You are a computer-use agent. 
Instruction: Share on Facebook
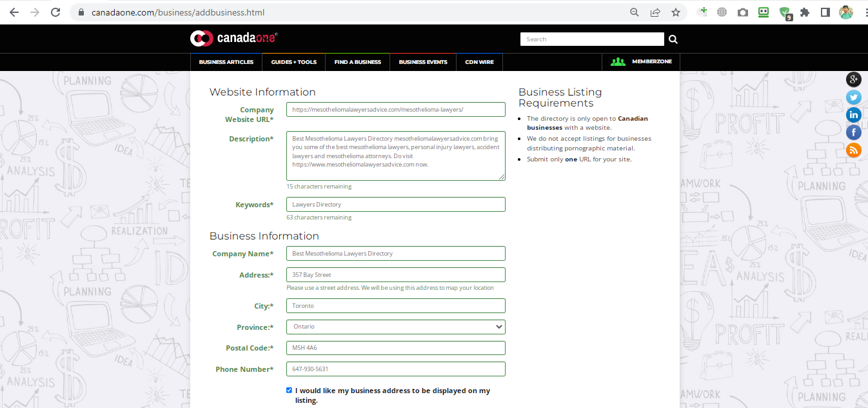click(854, 132)
